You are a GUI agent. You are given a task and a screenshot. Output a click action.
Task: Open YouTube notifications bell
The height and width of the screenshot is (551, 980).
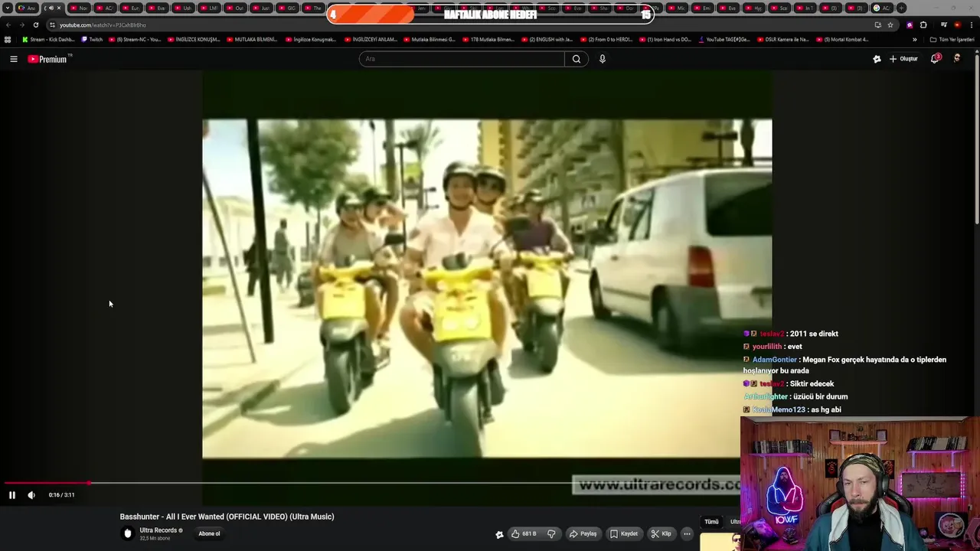click(x=935, y=59)
